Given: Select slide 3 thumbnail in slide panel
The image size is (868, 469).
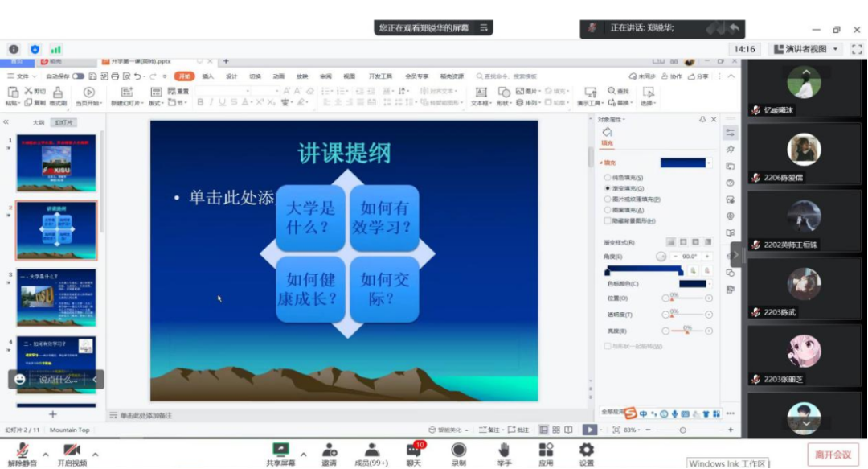Looking at the screenshot, I should (56, 297).
